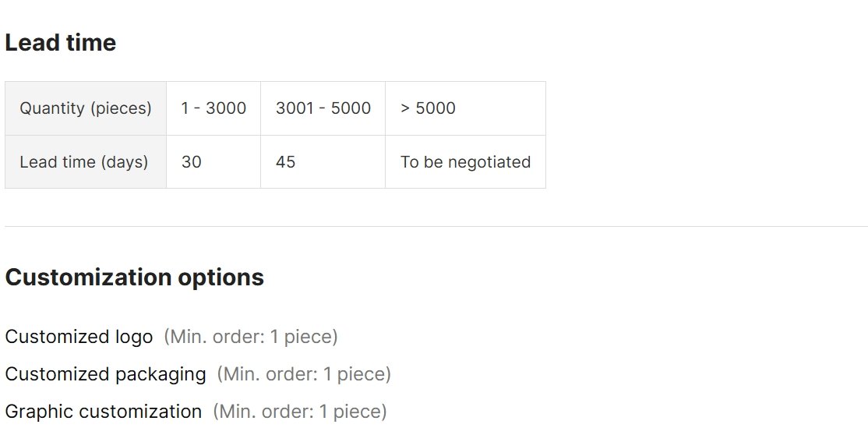Click the divider line above Customization options
The width and height of the screenshot is (868, 435).
pos(436,226)
